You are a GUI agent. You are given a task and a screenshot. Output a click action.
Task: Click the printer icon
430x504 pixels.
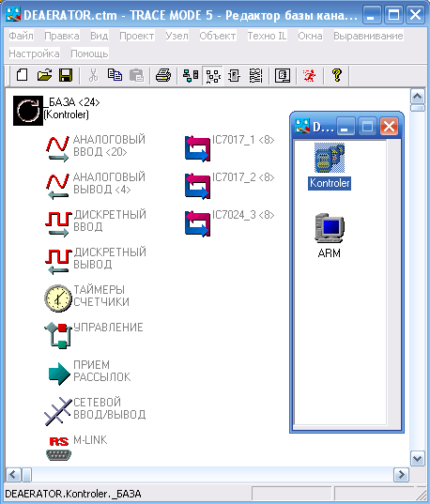pos(163,75)
